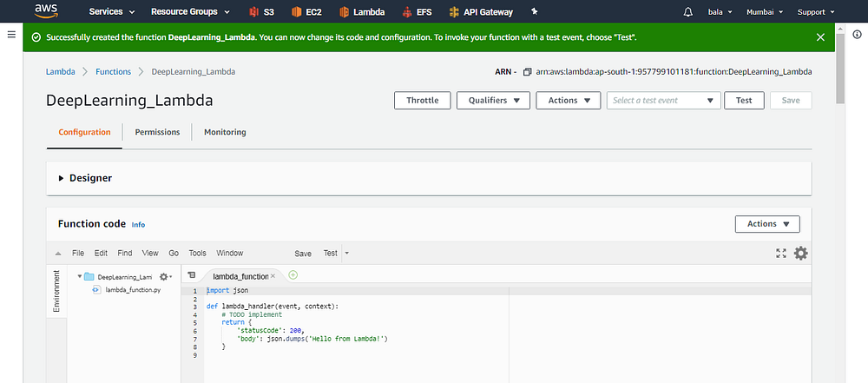The width and height of the screenshot is (868, 383).
Task: Open the Resource Groups dropdown
Action: pyautogui.click(x=191, y=11)
